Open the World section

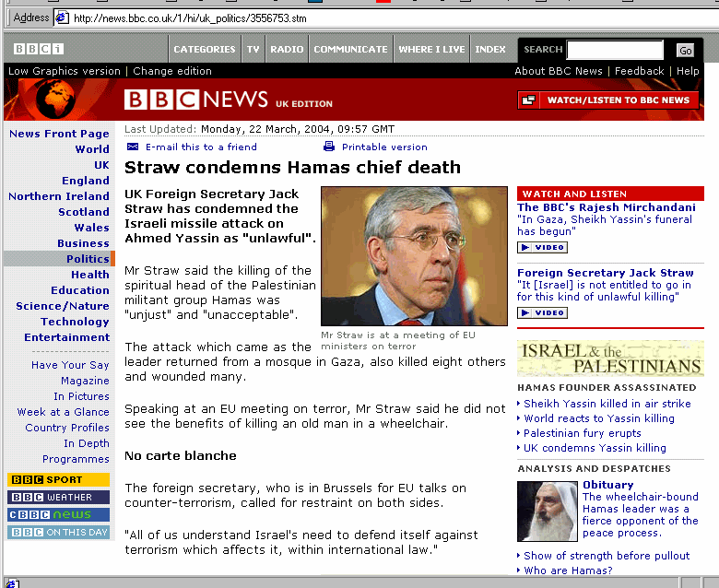pyautogui.click(x=92, y=149)
